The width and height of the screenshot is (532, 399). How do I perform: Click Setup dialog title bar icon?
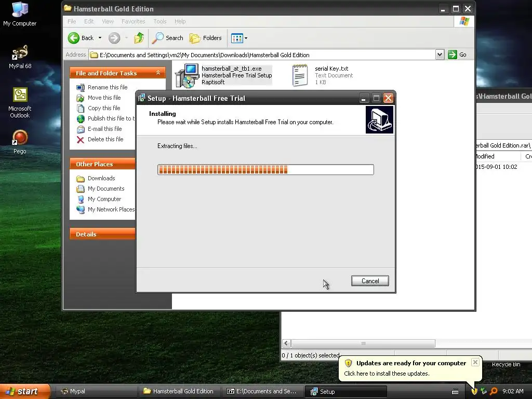[x=142, y=98]
